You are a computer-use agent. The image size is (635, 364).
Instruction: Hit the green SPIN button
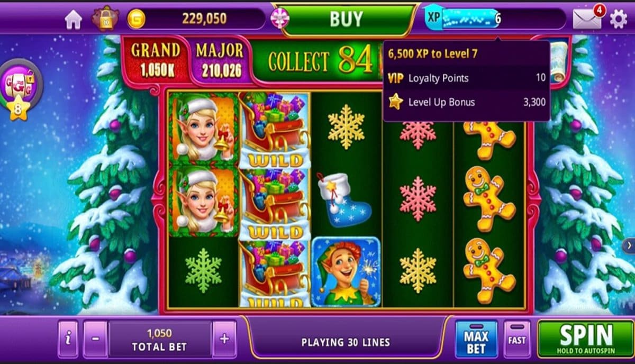[x=585, y=339]
